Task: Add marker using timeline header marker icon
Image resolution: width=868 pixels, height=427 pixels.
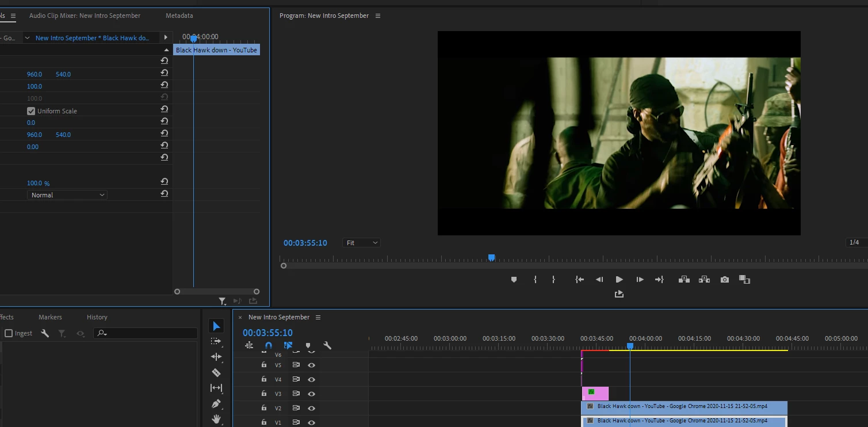Action: click(308, 346)
